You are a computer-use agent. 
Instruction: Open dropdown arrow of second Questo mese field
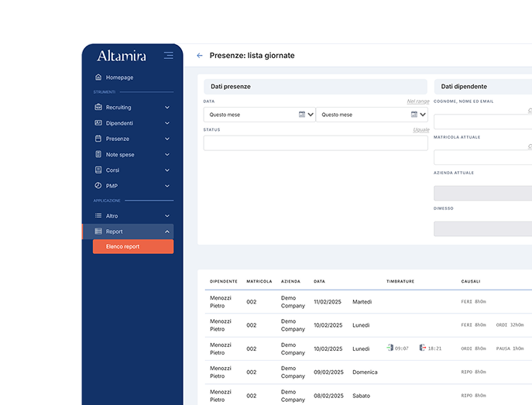pyautogui.click(x=424, y=115)
